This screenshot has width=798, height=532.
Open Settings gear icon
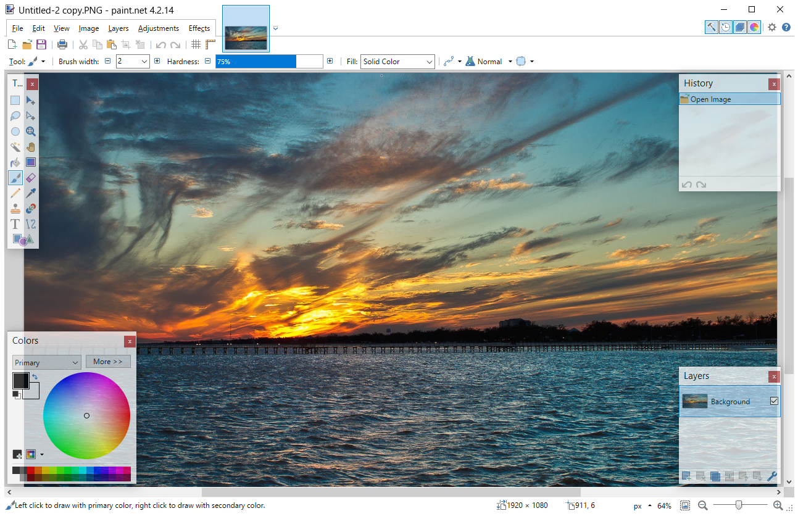tap(772, 27)
